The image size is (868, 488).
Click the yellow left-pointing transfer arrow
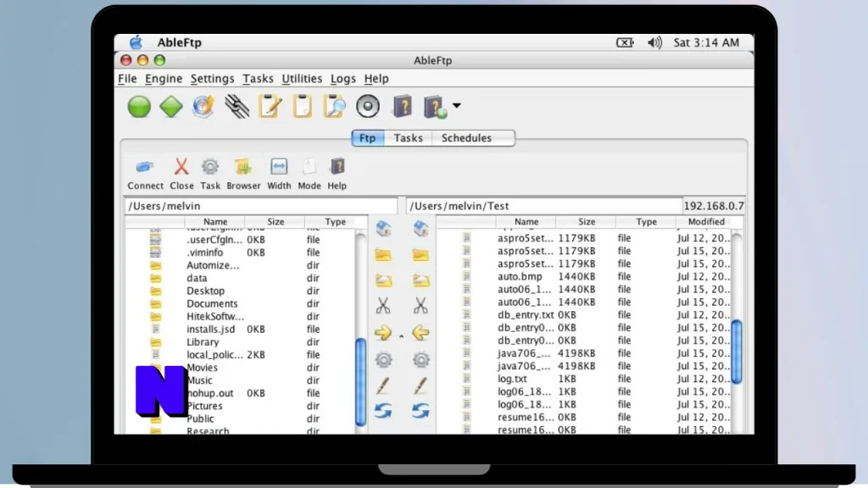point(420,332)
